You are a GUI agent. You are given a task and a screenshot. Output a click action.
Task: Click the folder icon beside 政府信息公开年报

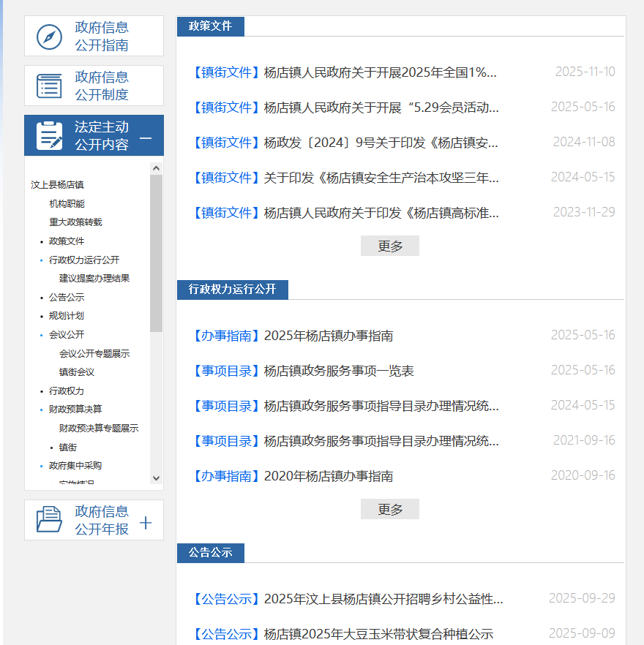point(49,520)
